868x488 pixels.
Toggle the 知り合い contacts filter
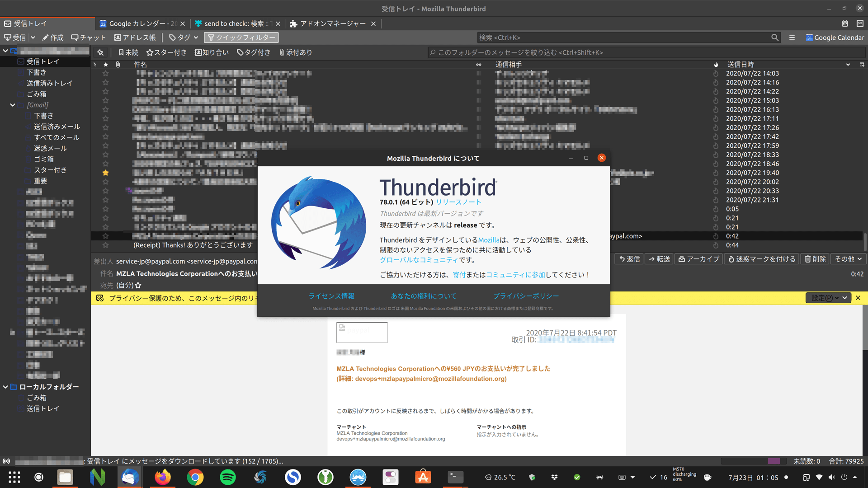click(212, 52)
